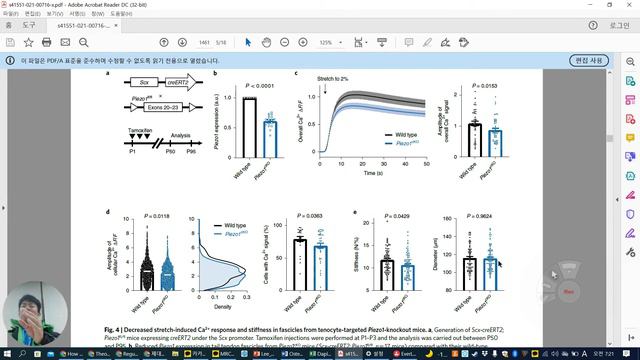The width and height of the screenshot is (640, 360).
Task: Click the Enable Editing button
Action: pyautogui.click(x=589, y=60)
